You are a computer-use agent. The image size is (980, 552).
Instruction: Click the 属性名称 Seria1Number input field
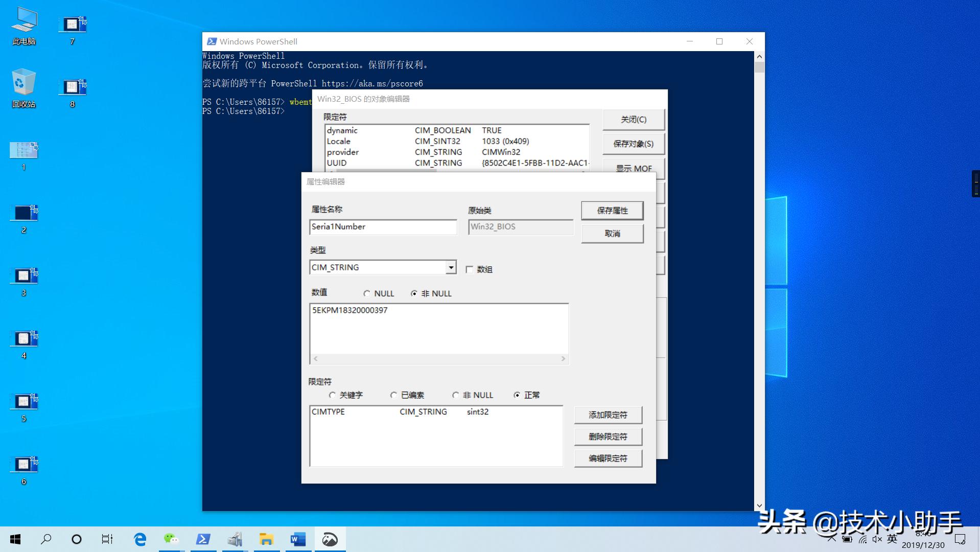[x=383, y=227]
